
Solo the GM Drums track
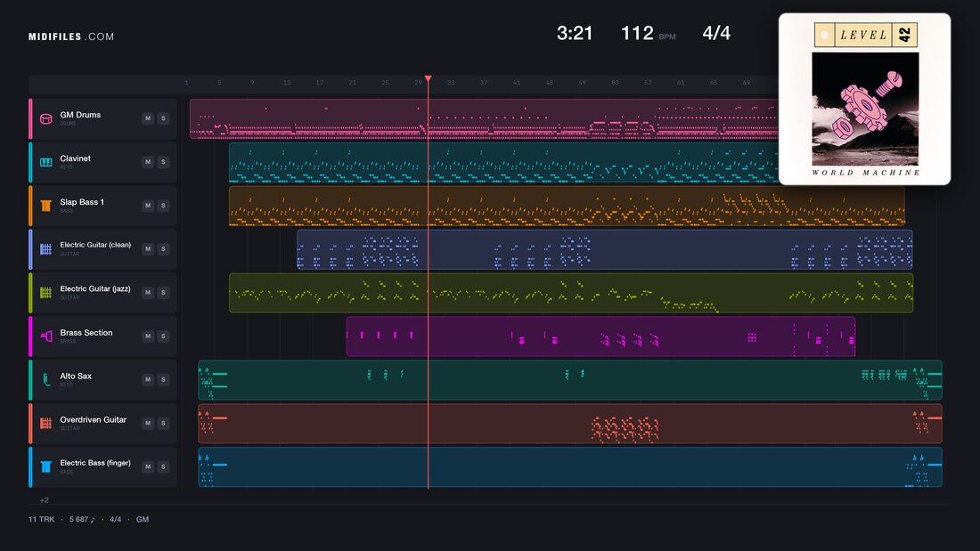click(x=163, y=118)
